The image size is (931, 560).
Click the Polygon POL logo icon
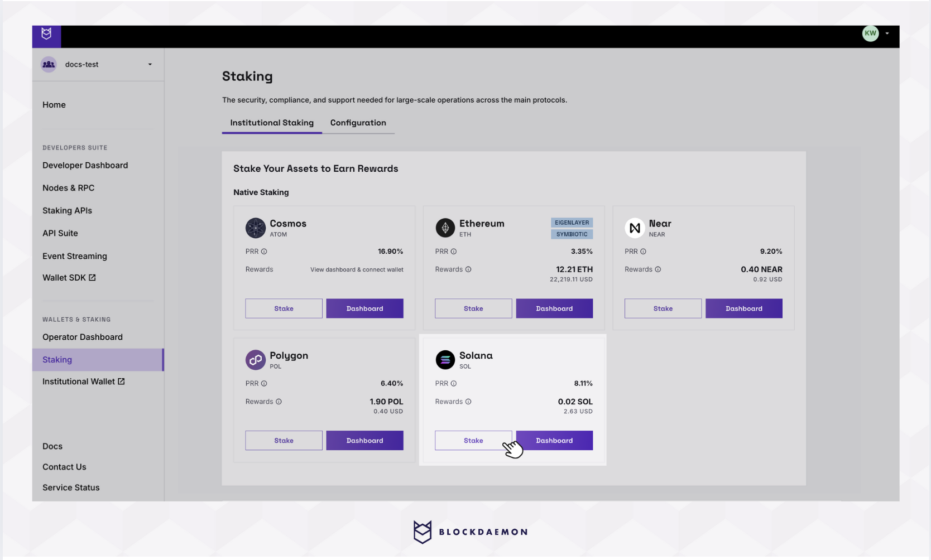pyautogui.click(x=256, y=360)
